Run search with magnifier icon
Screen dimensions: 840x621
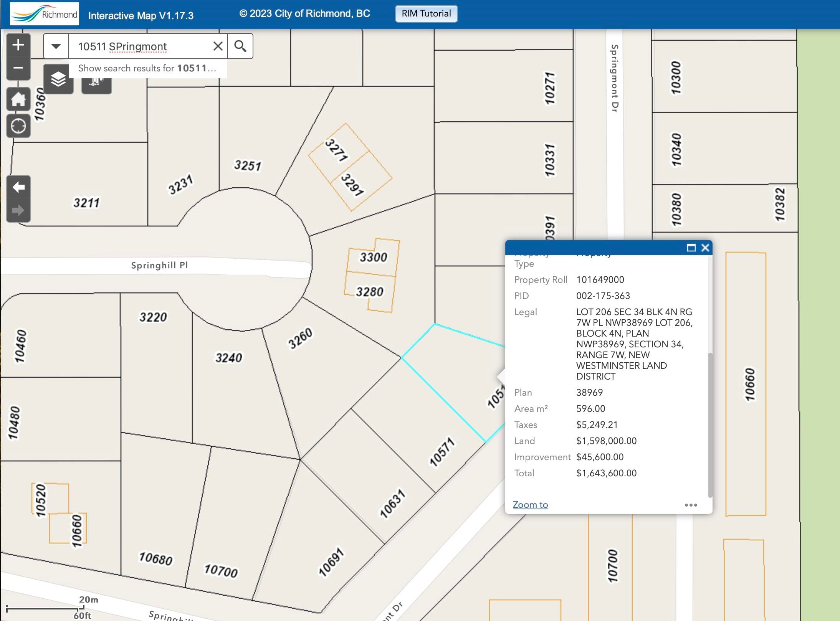[x=240, y=46]
